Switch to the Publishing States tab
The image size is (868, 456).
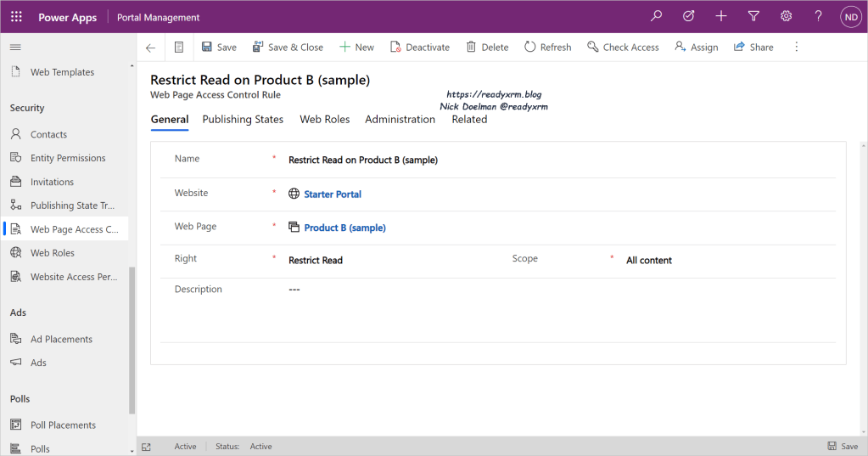point(243,120)
